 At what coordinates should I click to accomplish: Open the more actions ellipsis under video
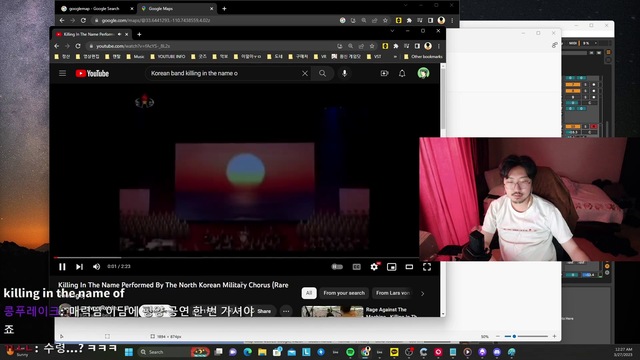coord(286,311)
